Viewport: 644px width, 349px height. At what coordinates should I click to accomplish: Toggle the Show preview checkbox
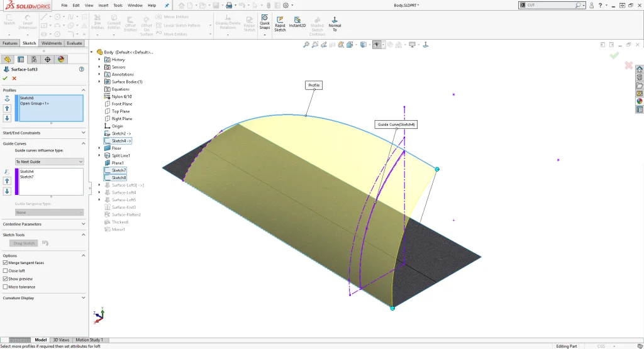[x=6, y=279]
